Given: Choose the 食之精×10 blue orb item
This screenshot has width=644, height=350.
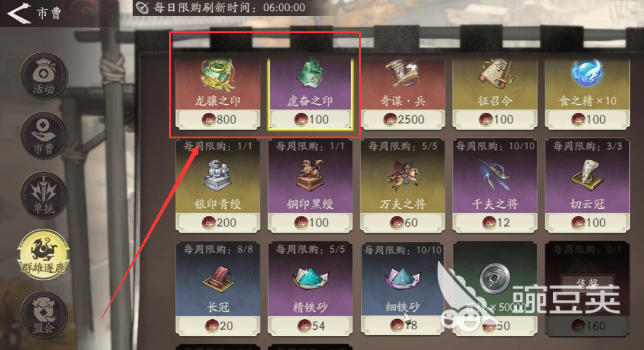Looking at the screenshot, I should 587,73.
